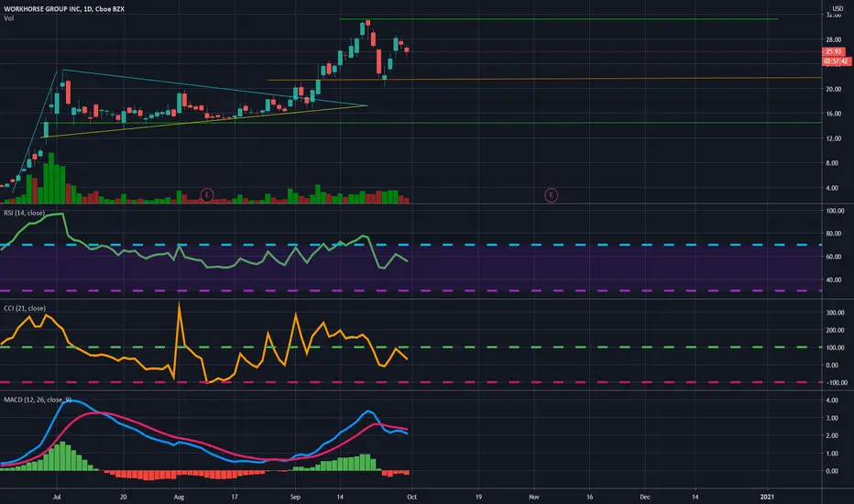Viewport: 854px width, 504px height.
Task: Click the USD currency label on price axis
Action: coord(838,9)
